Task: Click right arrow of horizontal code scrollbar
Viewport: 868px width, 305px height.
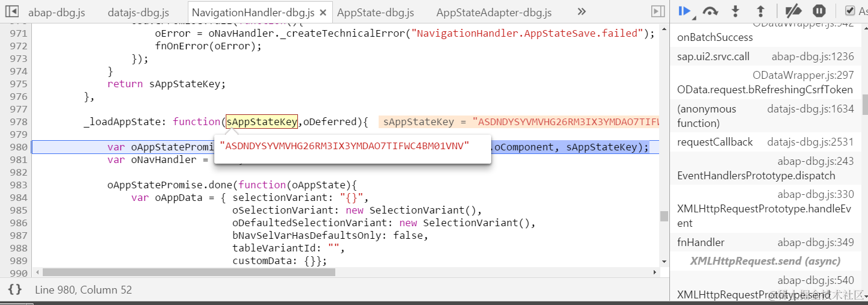Action: pyautogui.click(x=655, y=273)
